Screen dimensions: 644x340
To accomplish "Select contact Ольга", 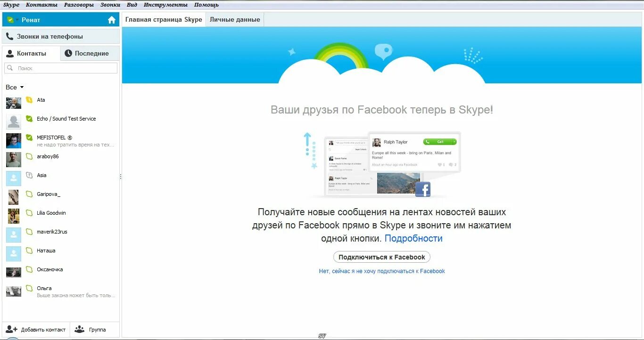I will pos(61,291).
